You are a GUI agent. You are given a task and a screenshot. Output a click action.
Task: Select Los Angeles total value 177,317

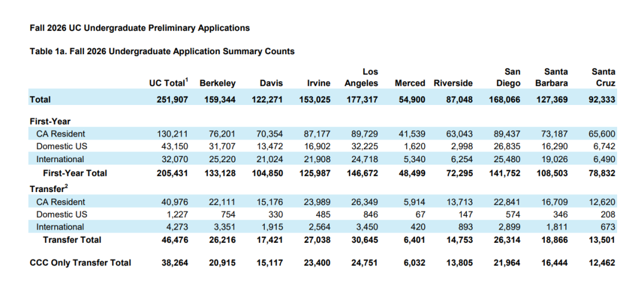point(361,100)
